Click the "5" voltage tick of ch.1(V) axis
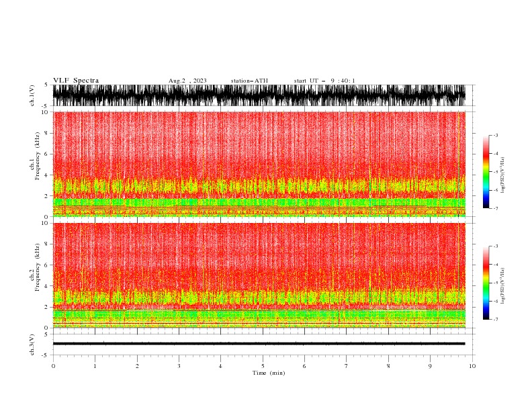The height and width of the screenshot is (411, 532). [46, 85]
